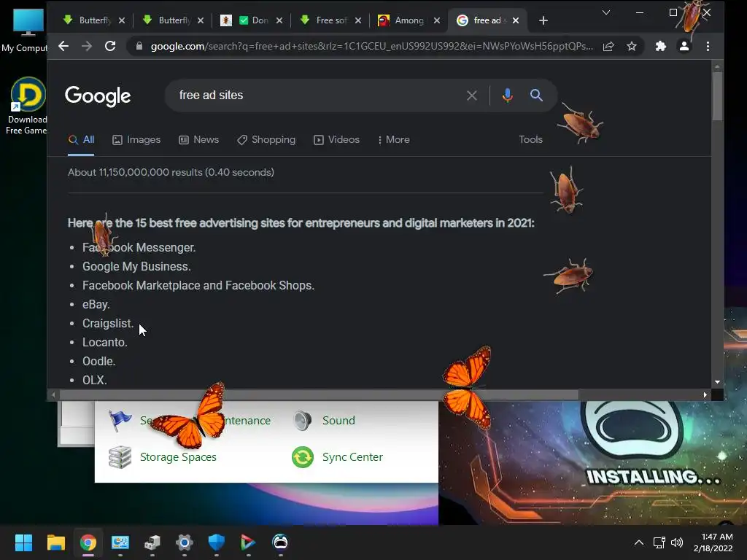Viewport: 747px width, 560px height.
Task: Open Control Panel taskbar icon
Action: click(120, 542)
